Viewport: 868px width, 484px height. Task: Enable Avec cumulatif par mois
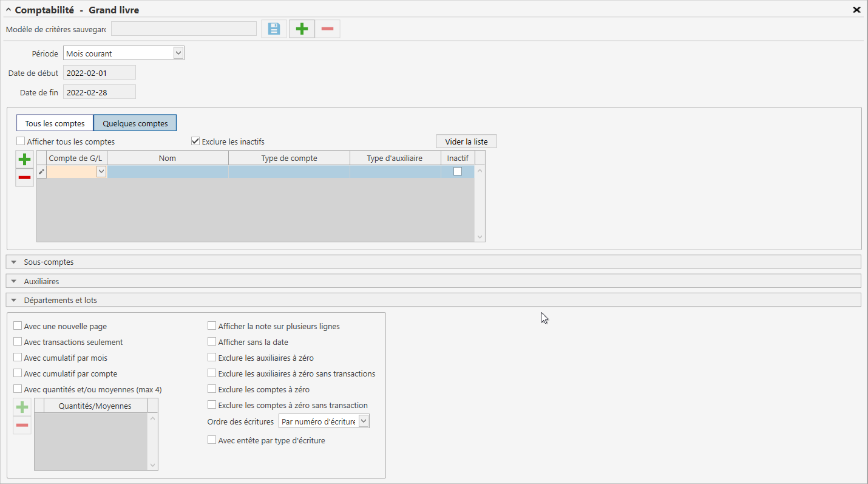[x=18, y=358]
